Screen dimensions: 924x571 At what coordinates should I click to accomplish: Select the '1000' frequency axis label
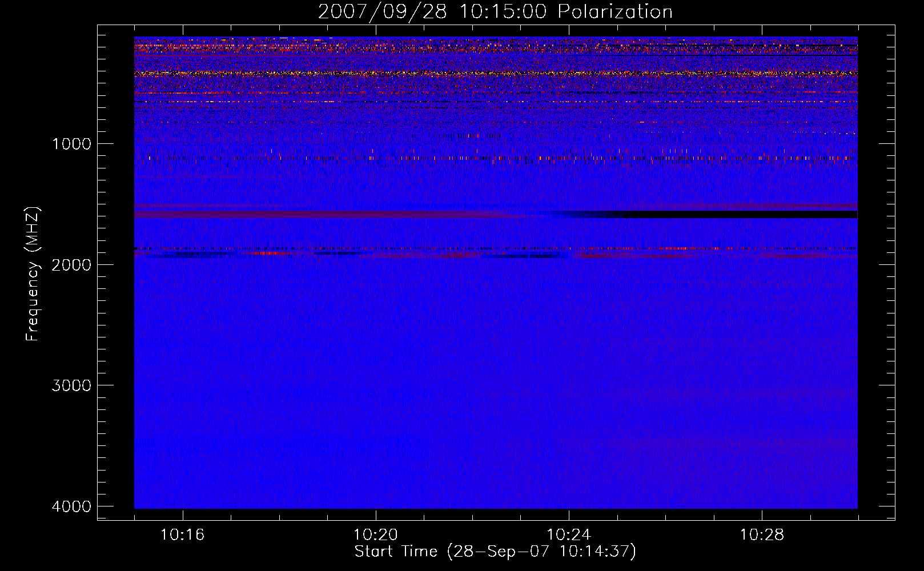tap(71, 144)
